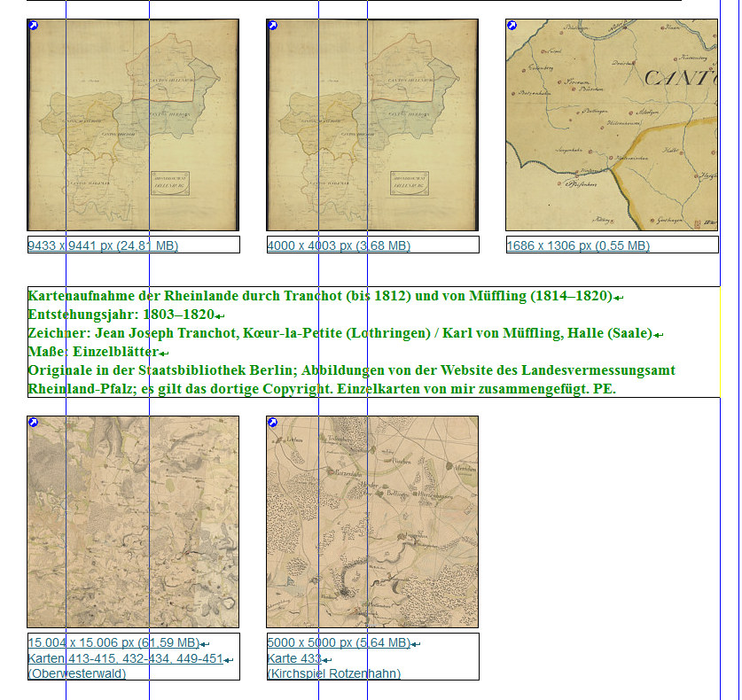Screen dimensions: 742x700
Task: Click the Karten 413-415, 432-434, 449-451 link
Action: pos(125,658)
